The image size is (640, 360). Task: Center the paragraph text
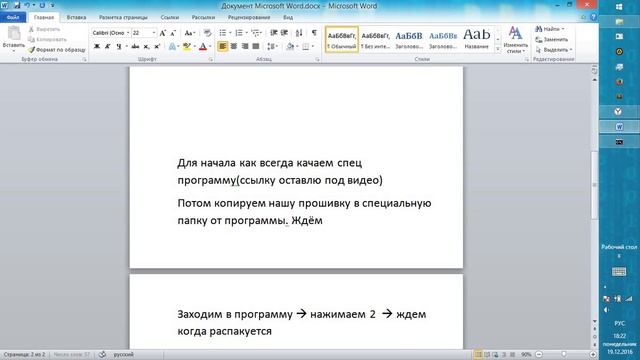click(233, 47)
